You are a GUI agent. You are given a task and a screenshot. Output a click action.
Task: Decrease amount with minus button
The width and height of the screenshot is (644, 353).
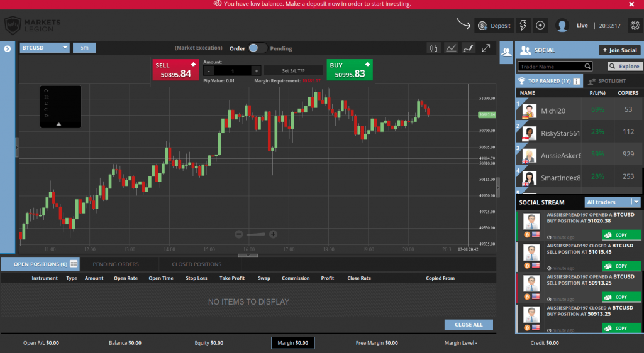[x=209, y=71]
